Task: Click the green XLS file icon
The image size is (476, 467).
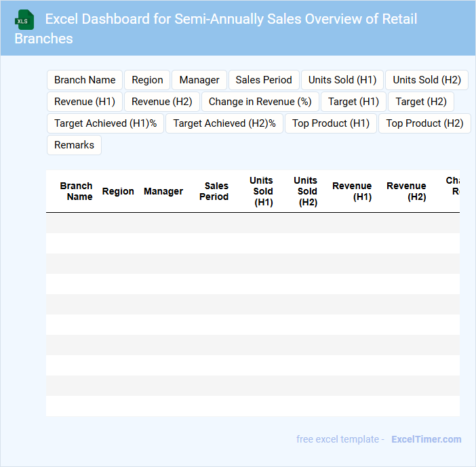Action: coord(25,20)
